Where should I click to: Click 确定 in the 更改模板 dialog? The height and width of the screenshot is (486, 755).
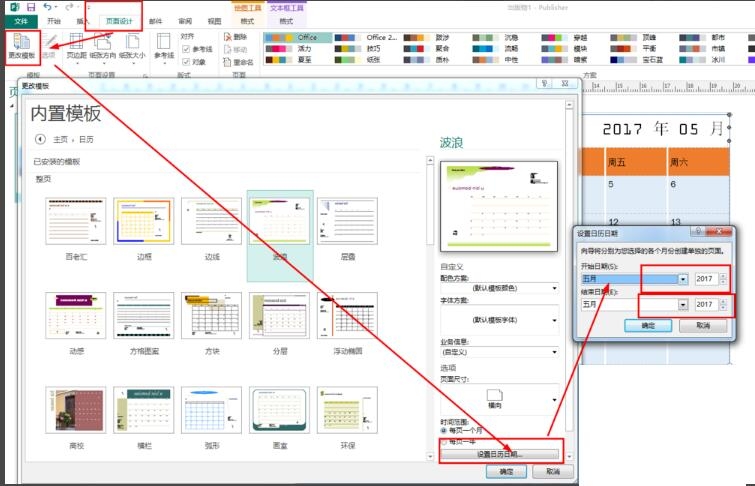point(506,472)
